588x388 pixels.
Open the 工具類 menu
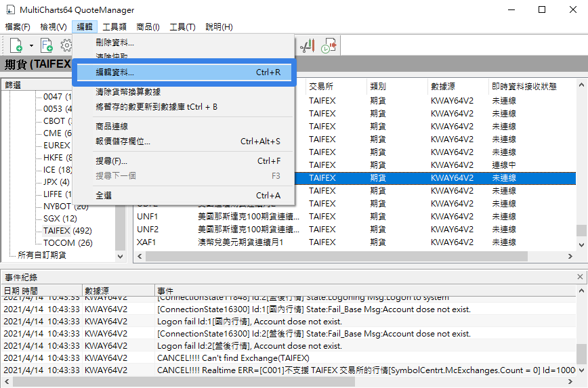click(x=114, y=27)
